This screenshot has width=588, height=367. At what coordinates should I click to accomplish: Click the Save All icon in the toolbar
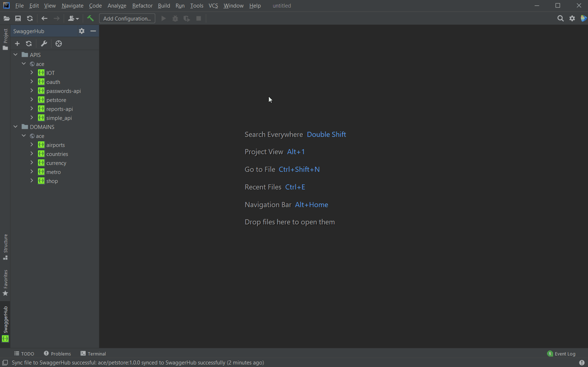point(18,18)
